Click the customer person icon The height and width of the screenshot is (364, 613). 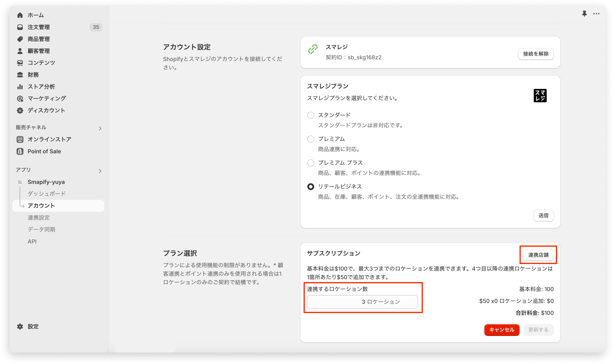[x=20, y=51]
